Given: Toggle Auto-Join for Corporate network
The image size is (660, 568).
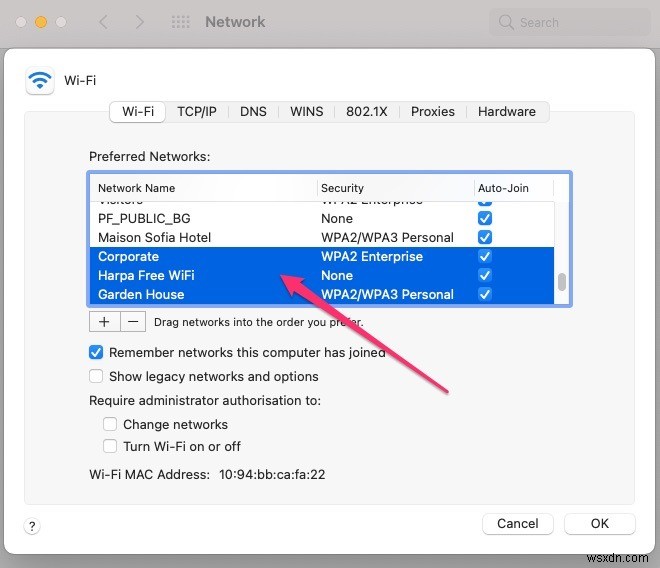Looking at the screenshot, I should pyautogui.click(x=485, y=256).
